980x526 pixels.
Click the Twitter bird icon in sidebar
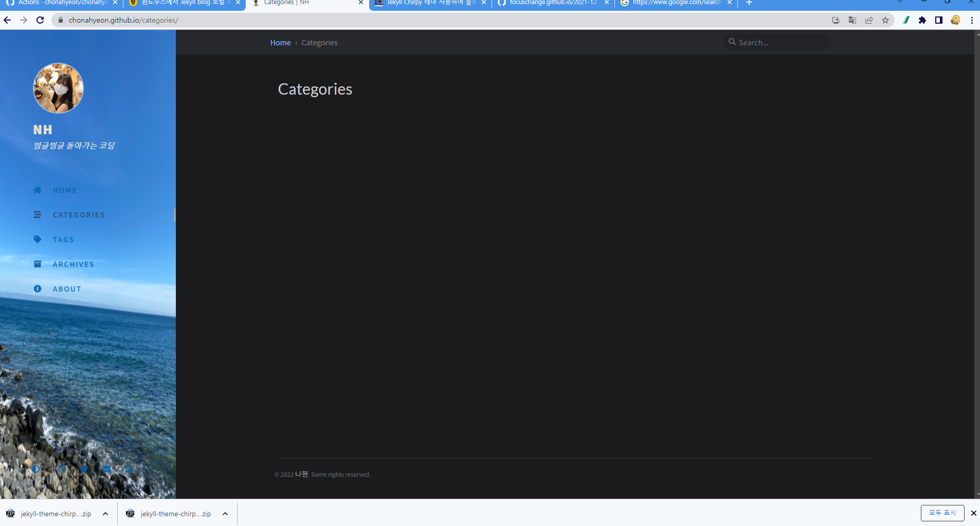click(84, 469)
